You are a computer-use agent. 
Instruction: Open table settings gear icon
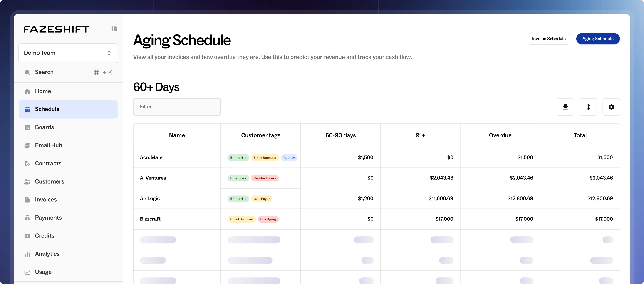611,107
